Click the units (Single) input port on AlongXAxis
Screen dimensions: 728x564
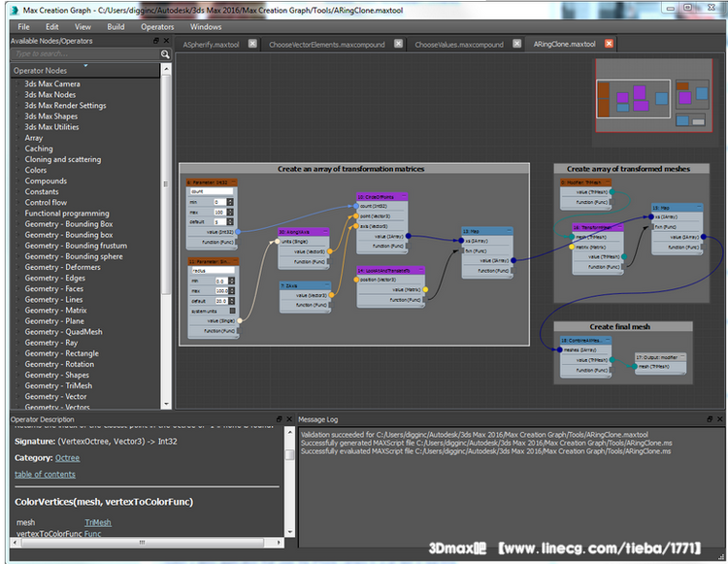tap(278, 242)
